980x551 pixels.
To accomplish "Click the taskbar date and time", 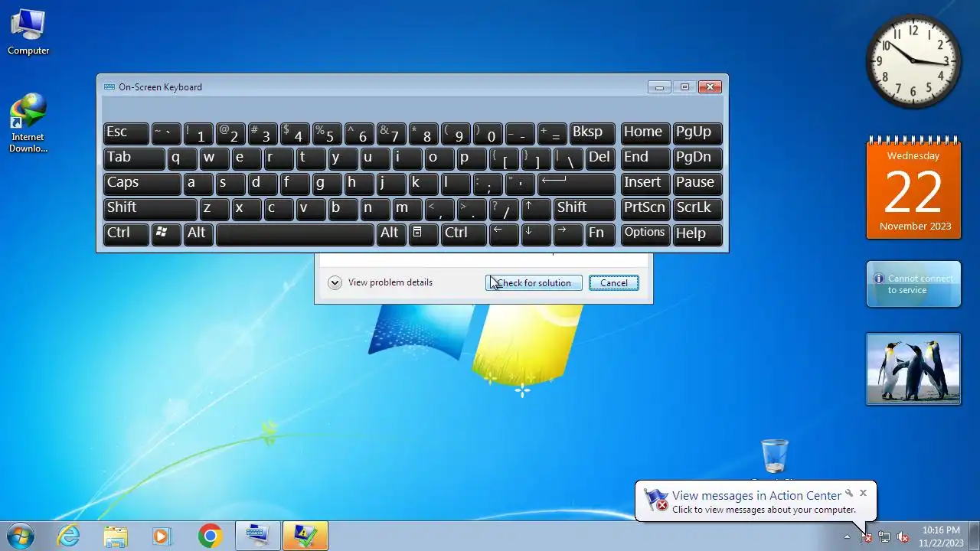I will [941, 536].
